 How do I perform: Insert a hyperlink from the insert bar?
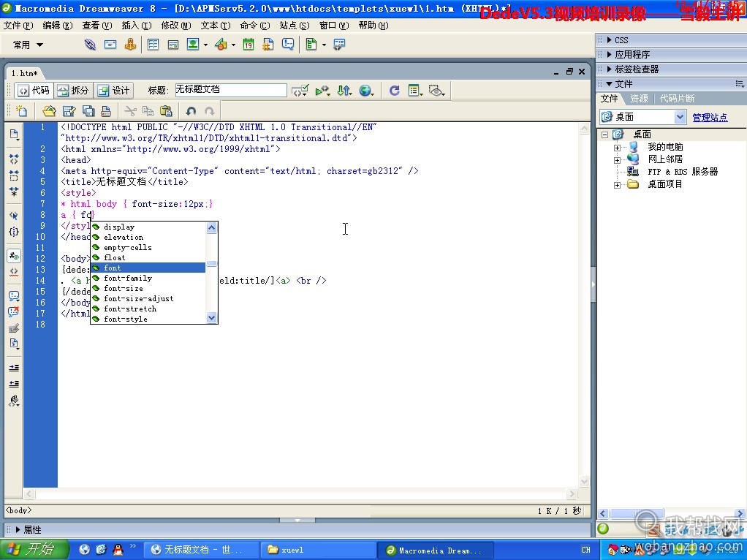[x=90, y=45]
